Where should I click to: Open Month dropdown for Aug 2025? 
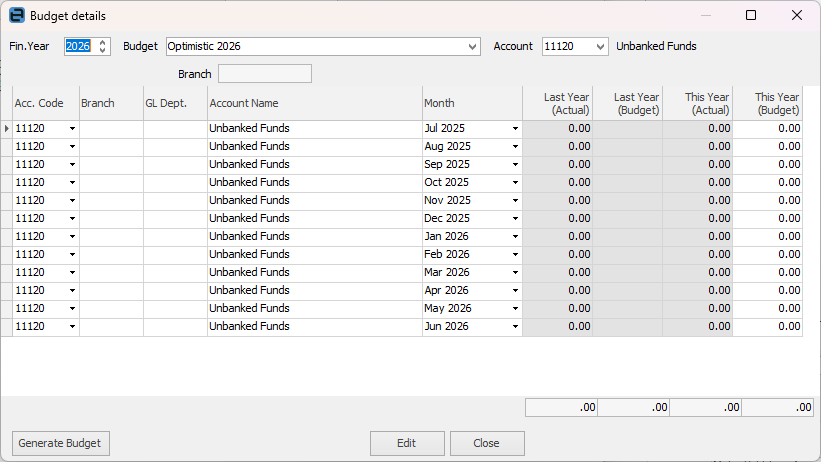point(515,147)
